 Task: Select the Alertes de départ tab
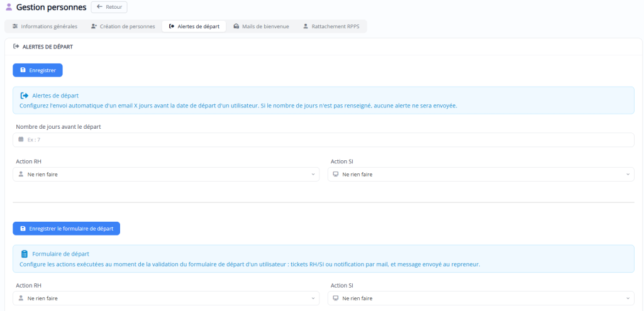click(x=194, y=26)
